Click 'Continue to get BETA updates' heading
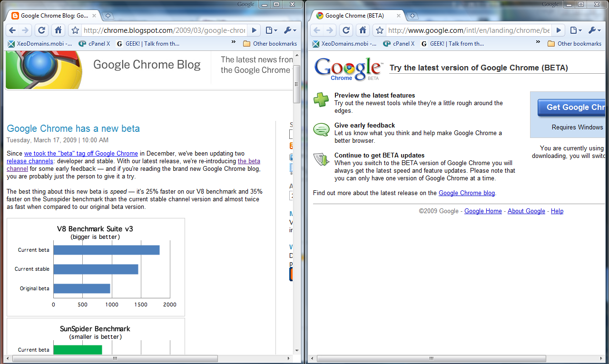The image size is (609, 364). point(379,156)
